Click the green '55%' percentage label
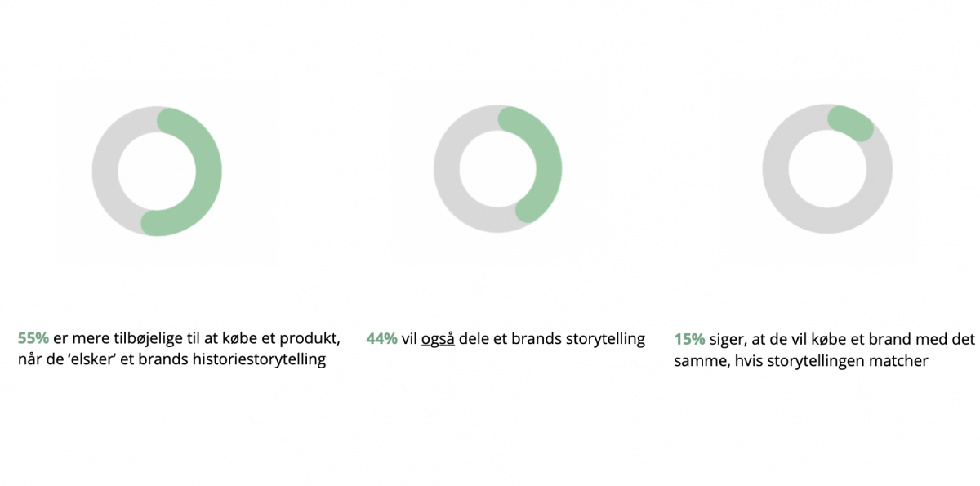 click(x=33, y=338)
